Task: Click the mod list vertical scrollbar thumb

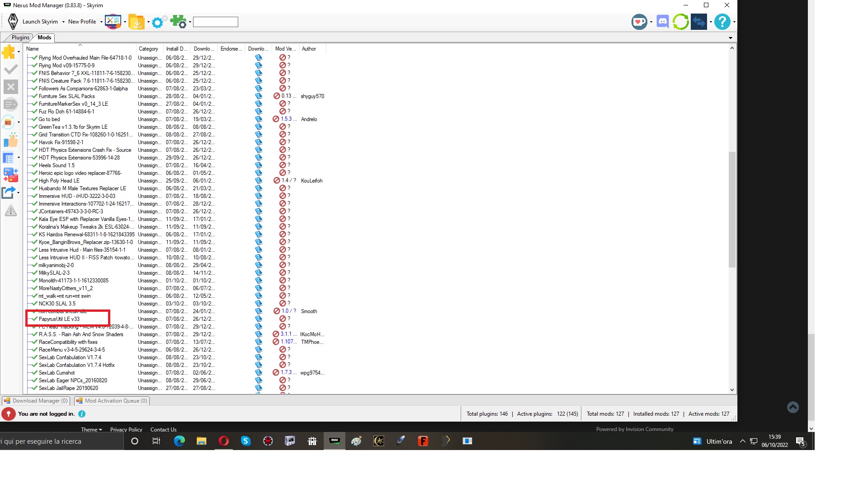Action: [732, 209]
